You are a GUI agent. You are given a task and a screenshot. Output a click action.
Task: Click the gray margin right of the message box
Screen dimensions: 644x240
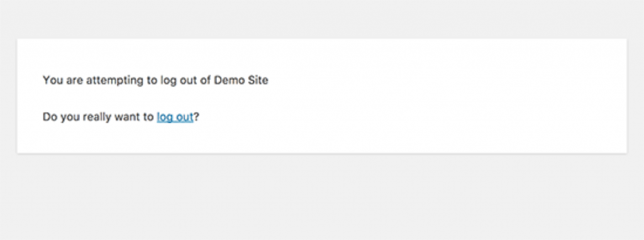coord(636,96)
